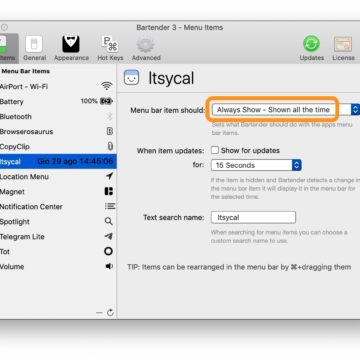Click the Telegram paper plane icon
The width and height of the screenshot is (360, 360).
(x=109, y=236)
